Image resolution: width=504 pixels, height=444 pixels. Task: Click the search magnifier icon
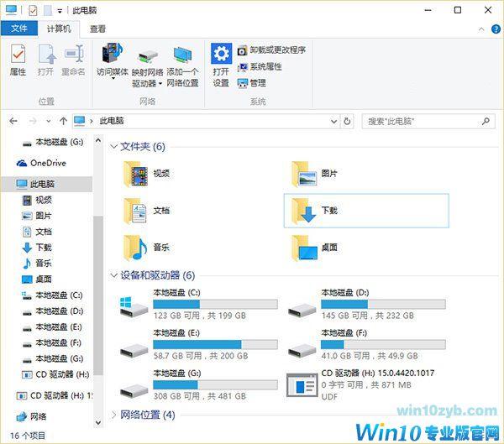(486, 121)
